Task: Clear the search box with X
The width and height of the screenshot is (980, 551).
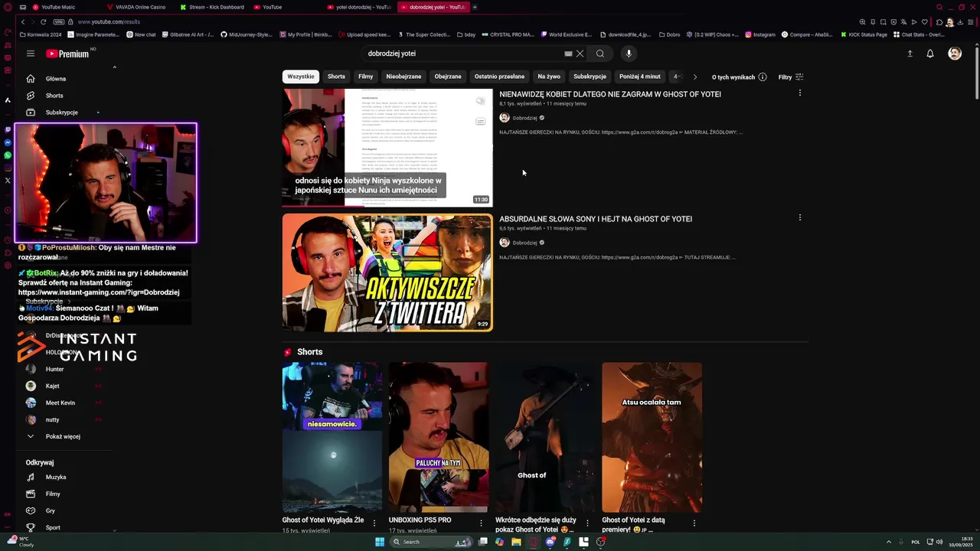Action: [x=580, y=54]
